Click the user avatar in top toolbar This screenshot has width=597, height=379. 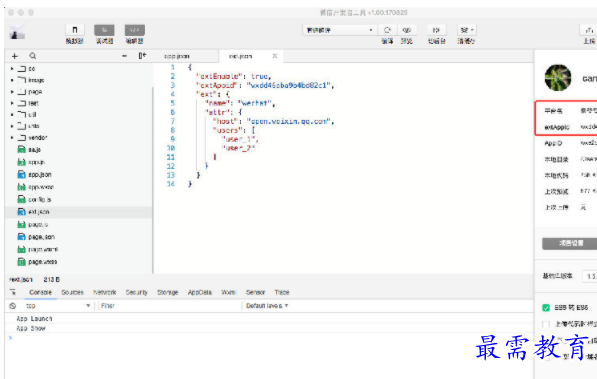(17, 33)
